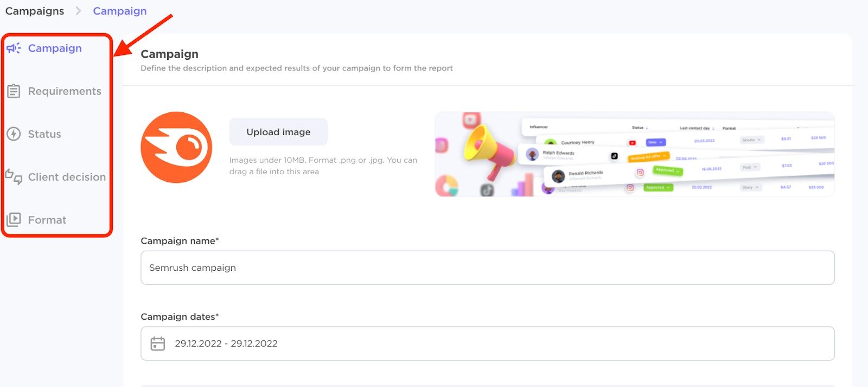Switch to the Status section label

44,134
